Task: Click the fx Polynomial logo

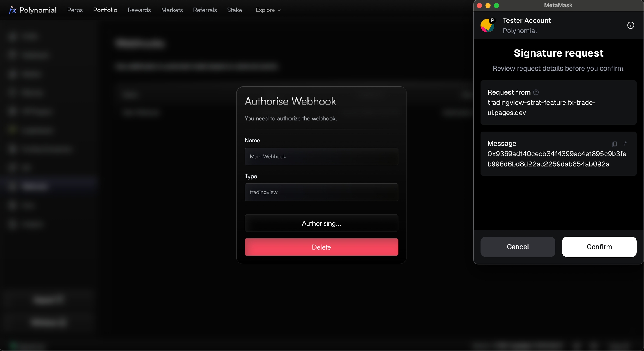Action: pos(32,10)
